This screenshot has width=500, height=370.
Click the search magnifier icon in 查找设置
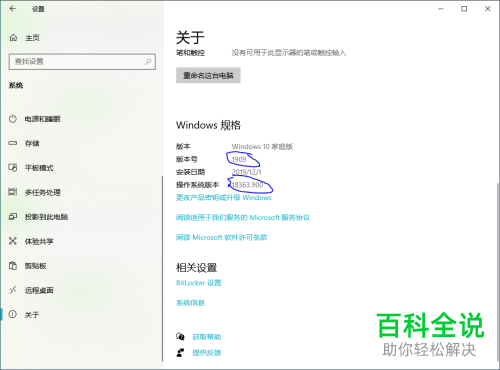tap(148, 61)
